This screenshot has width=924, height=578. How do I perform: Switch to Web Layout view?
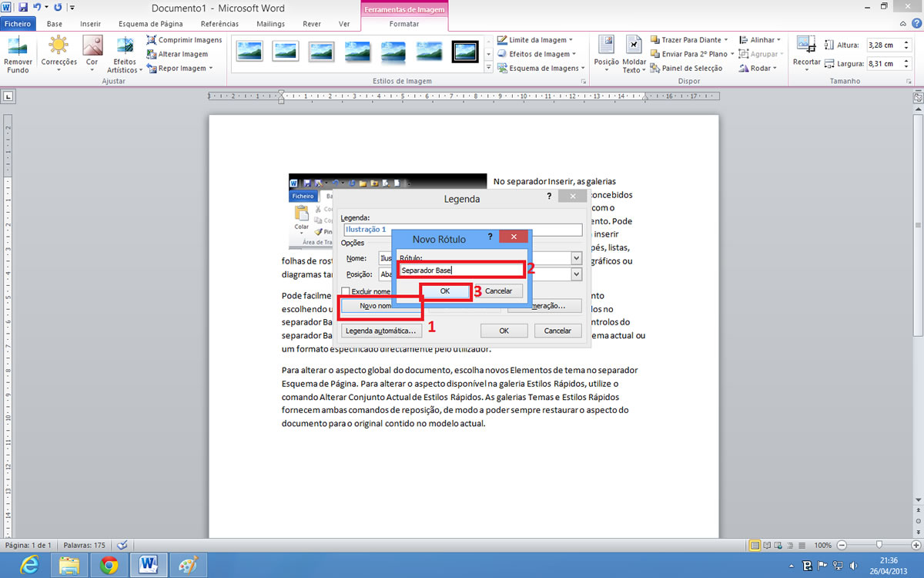(x=778, y=545)
